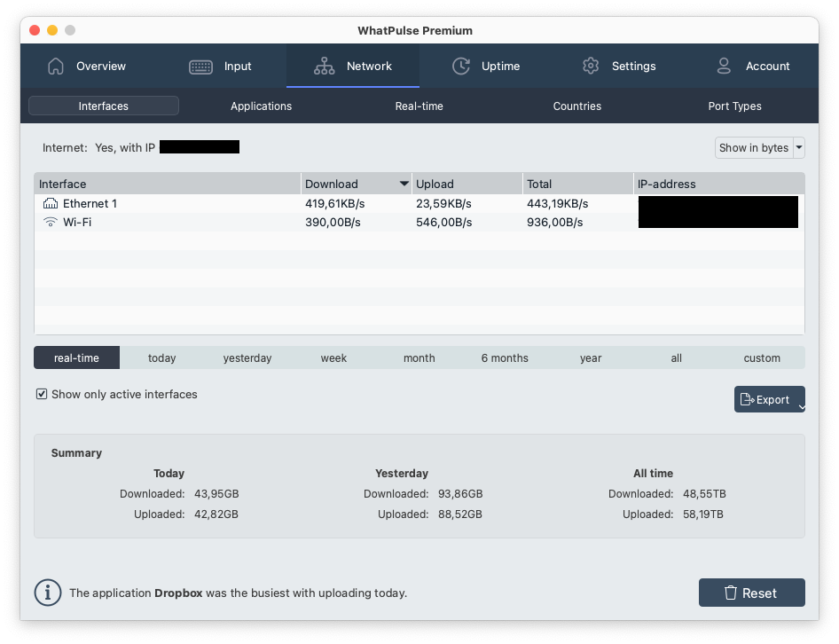Uncheck Show only active interfaces

pos(42,394)
